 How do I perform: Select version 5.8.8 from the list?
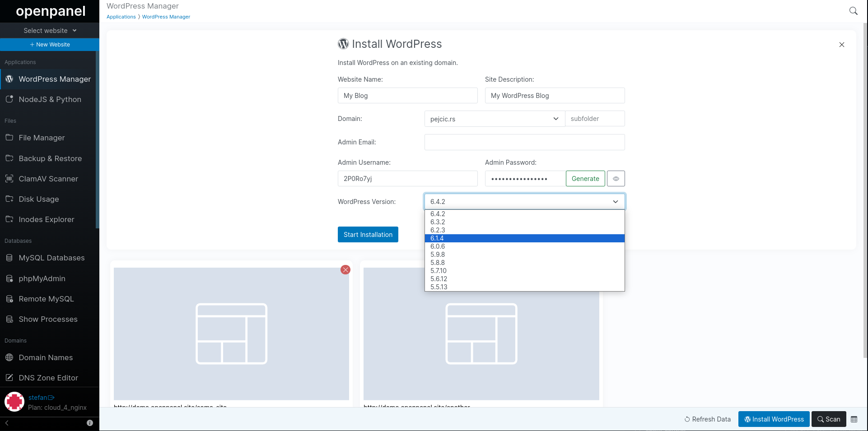coord(524,263)
